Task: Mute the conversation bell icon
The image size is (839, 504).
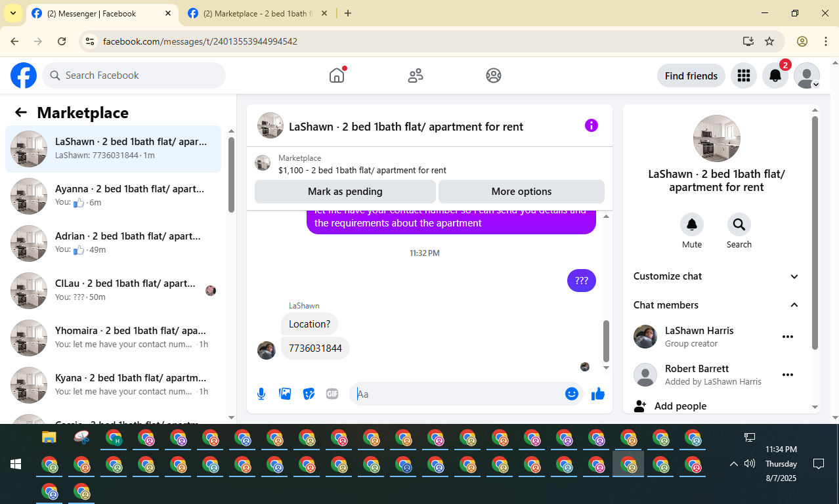Action: (692, 224)
